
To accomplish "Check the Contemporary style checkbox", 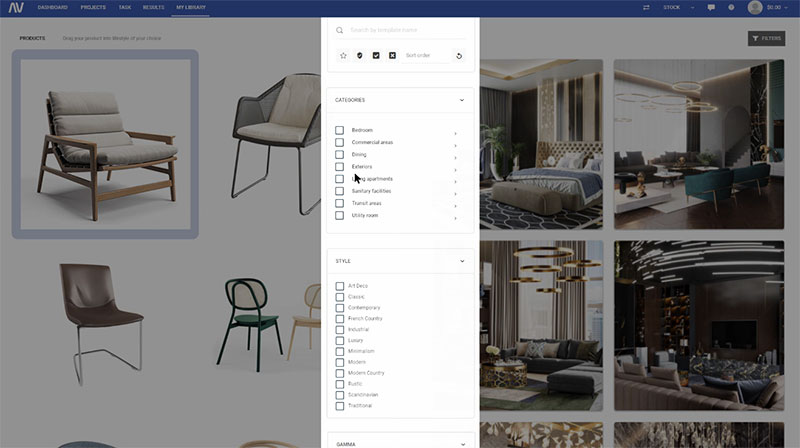I will (x=340, y=308).
